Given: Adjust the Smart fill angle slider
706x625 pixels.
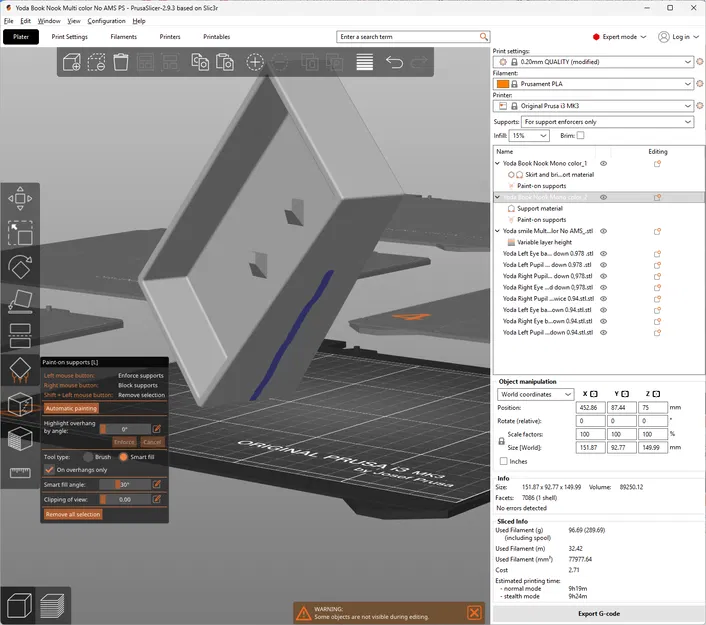Looking at the screenshot, I should [x=125, y=485].
